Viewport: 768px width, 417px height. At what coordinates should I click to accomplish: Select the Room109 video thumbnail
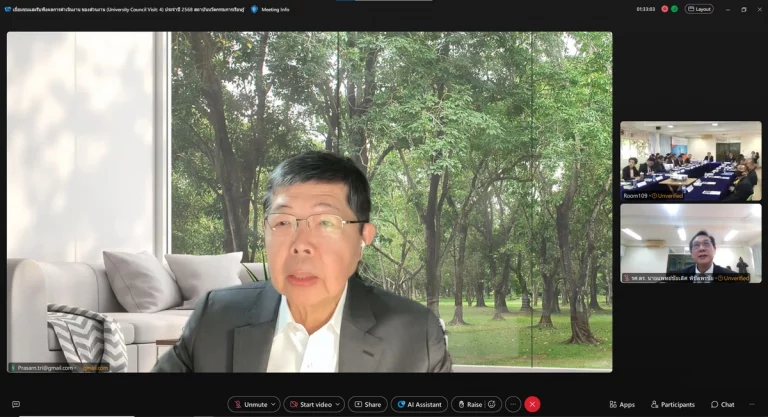click(690, 160)
